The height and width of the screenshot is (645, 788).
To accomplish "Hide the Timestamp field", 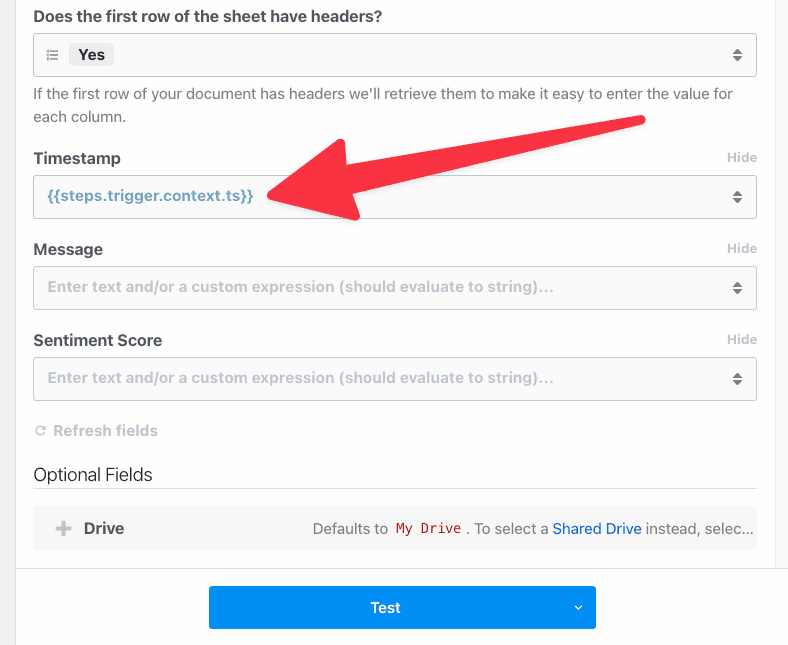I will tap(742, 157).
